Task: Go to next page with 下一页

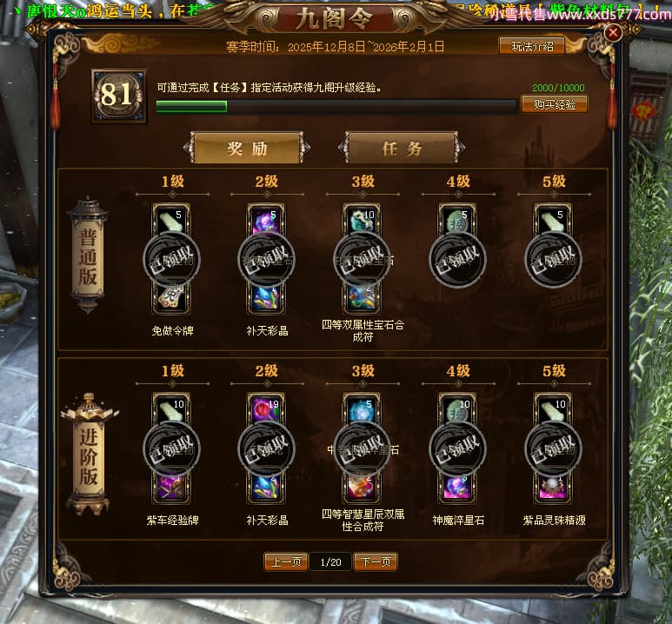Action: [376, 561]
